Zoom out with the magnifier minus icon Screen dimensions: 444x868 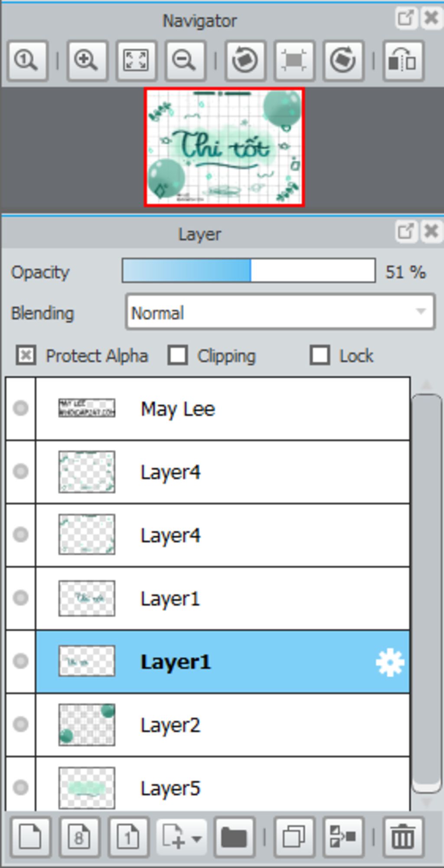185,60
